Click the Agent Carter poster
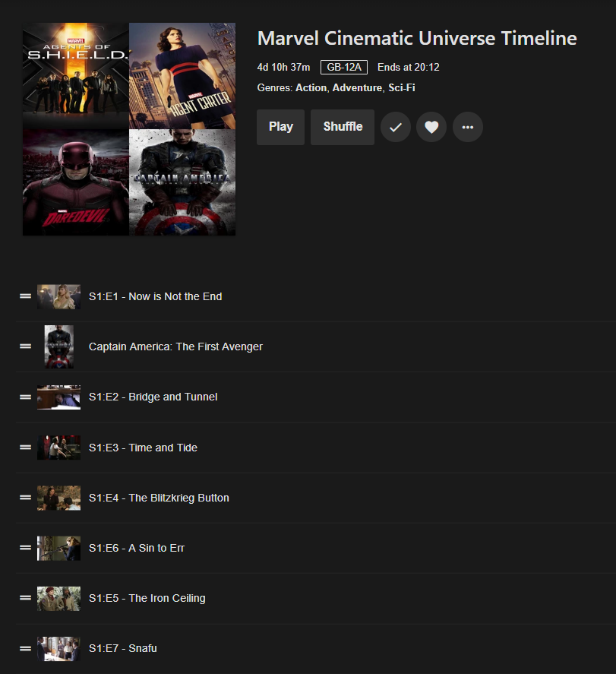Screen dimensions: 616x674 [182, 76]
